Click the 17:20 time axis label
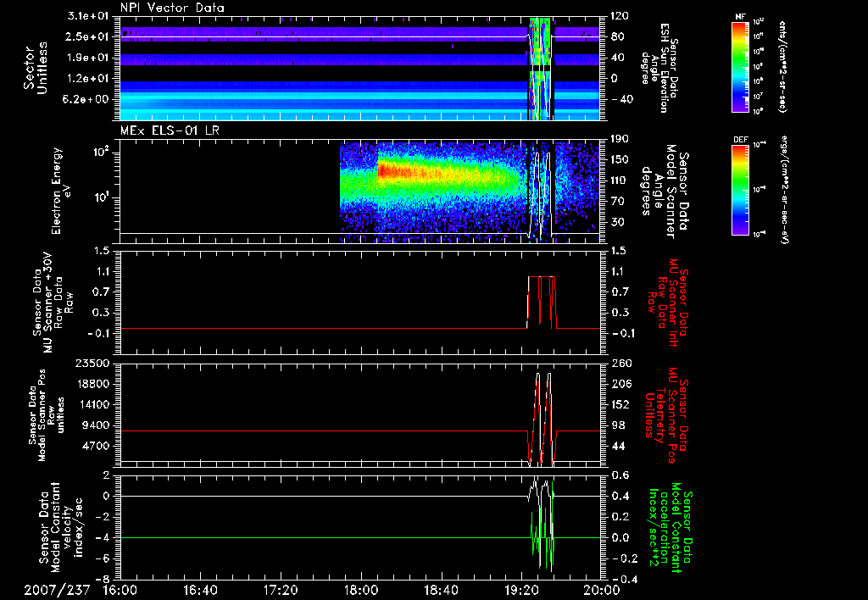 281,590
